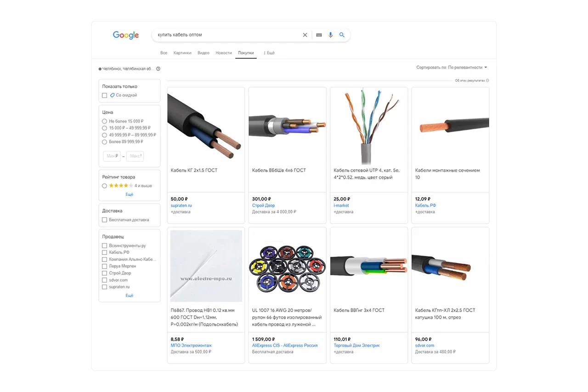Image resolution: width=588 pixels, height=392 pixels.
Task: Open the 'Об этих результатах' info icon
Action: 487,80
